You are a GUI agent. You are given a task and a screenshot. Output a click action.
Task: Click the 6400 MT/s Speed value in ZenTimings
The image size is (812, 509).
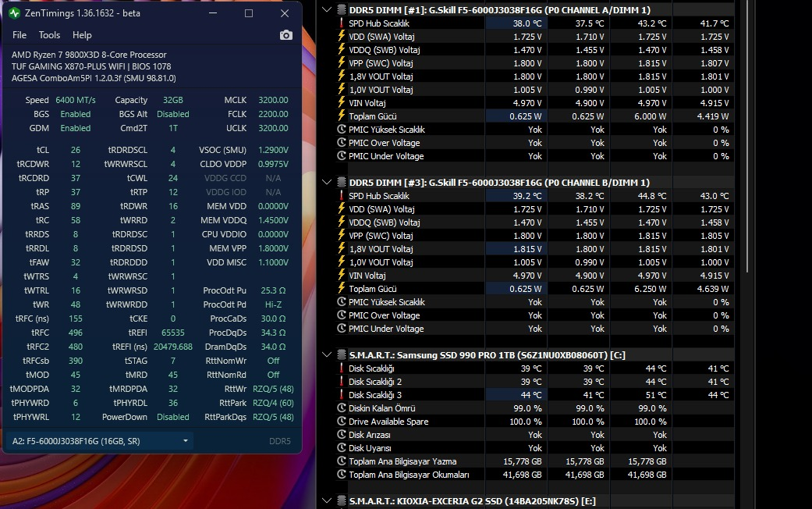[x=76, y=100]
